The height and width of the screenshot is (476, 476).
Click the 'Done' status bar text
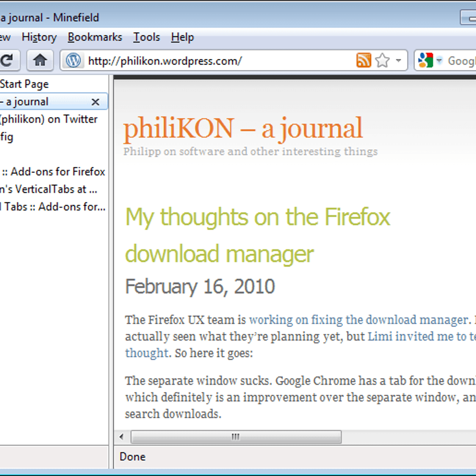pyautogui.click(x=132, y=457)
